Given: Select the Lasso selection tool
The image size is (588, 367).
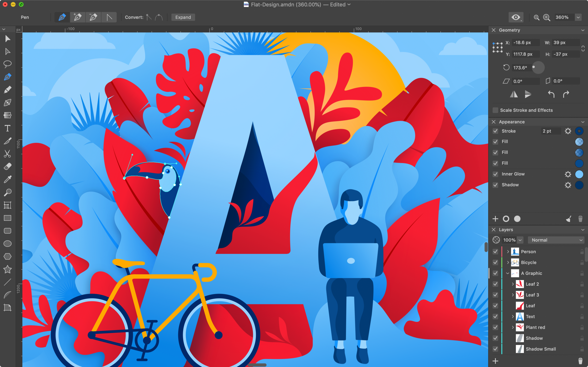Looking at the screenshot, I should pos(7,64).
